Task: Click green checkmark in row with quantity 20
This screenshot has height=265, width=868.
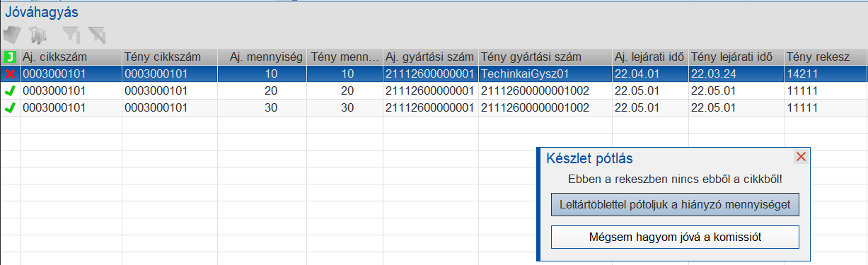Action: 10,90
